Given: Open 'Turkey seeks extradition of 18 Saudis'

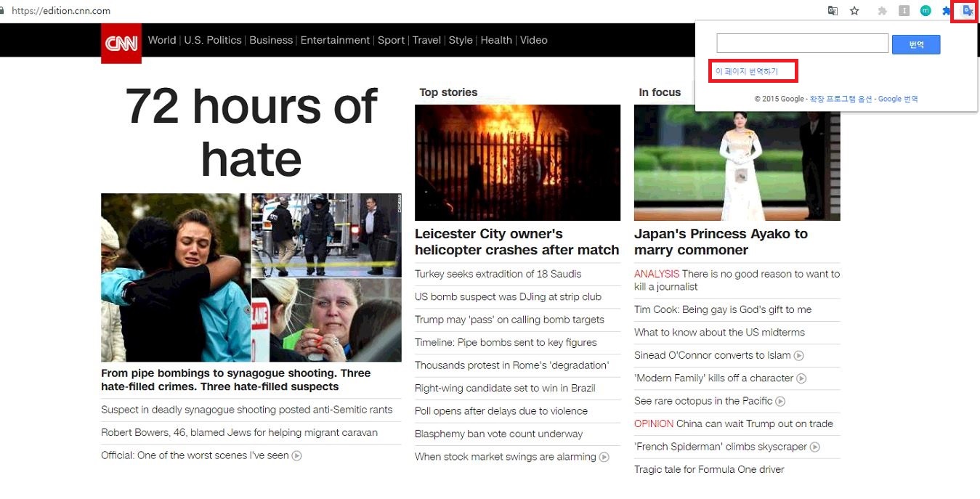Looking at the screenshot, I should pos(498,274).
